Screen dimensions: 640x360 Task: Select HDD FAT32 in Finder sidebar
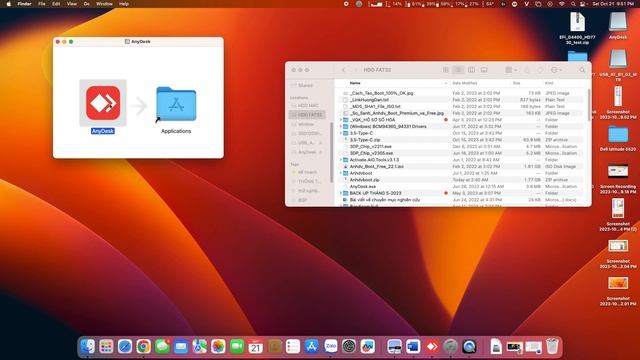click(x=308, y=115)
